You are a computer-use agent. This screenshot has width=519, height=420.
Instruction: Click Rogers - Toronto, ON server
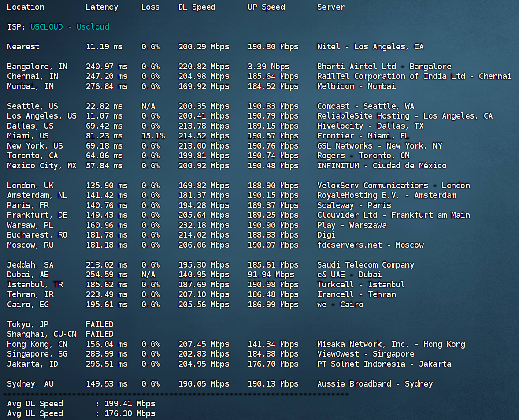(363, 156)
